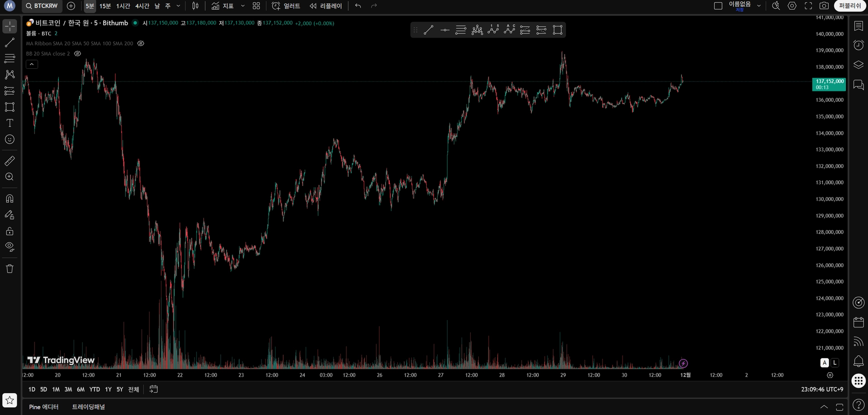Image resolution: width=868 pixels, height=415 pixels.
Task: Activate the zoom-in tool
Action: coord(9,177)
